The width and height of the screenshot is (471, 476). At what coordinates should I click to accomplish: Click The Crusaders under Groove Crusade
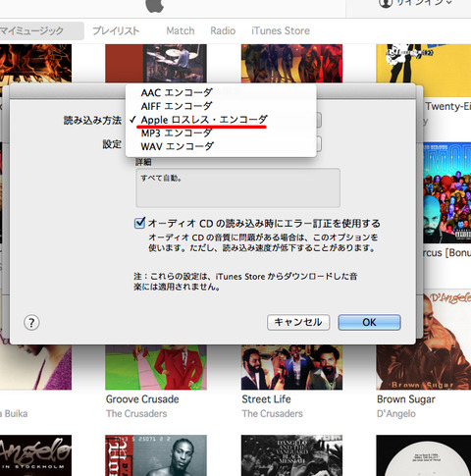tap(136, 413)
